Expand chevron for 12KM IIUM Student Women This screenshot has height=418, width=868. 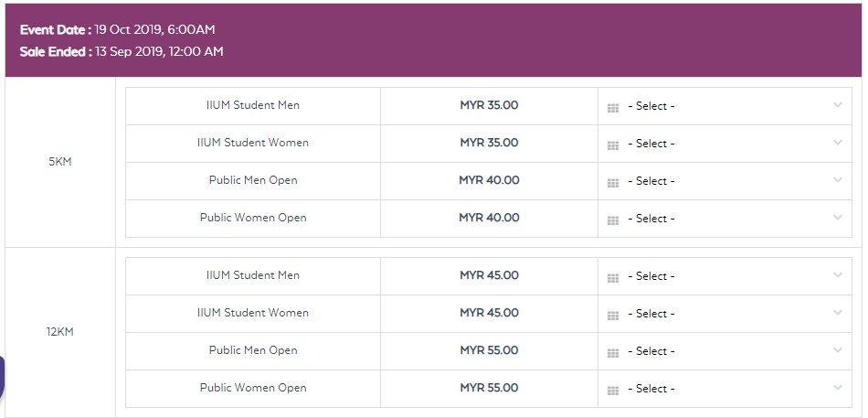tap(837, 313)
